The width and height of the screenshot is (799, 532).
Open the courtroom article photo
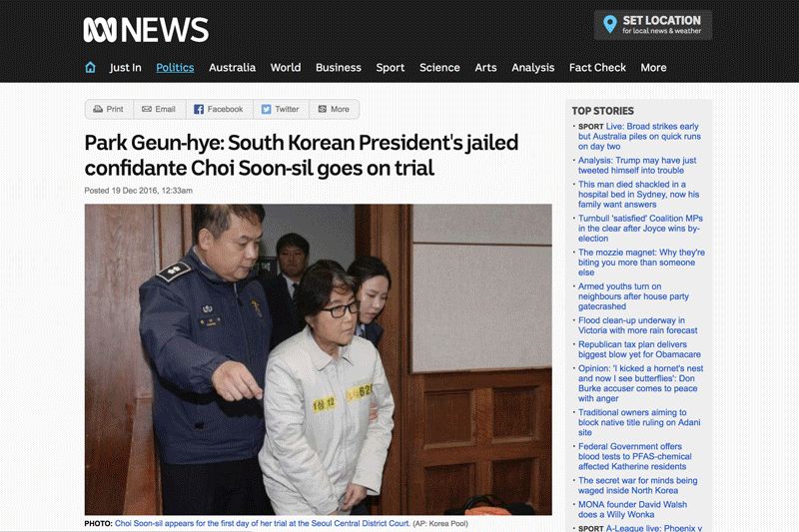point(318,359)
